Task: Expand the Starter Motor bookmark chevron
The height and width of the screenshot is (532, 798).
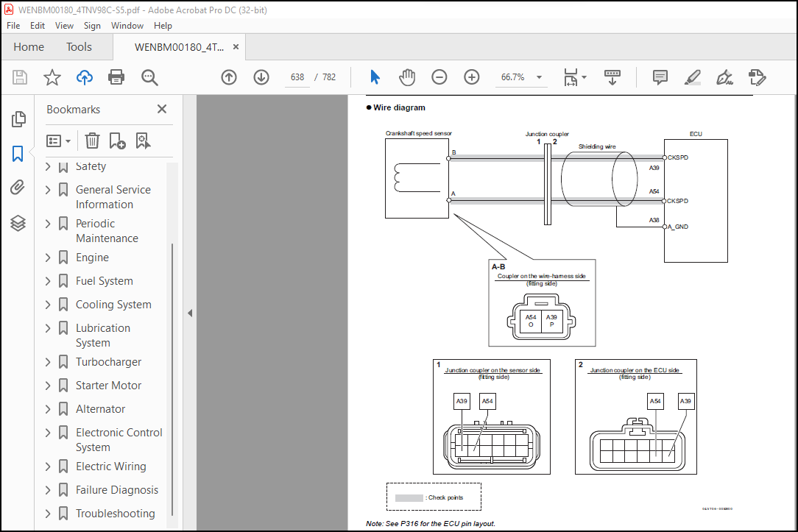Action: [x=48, y=386]
